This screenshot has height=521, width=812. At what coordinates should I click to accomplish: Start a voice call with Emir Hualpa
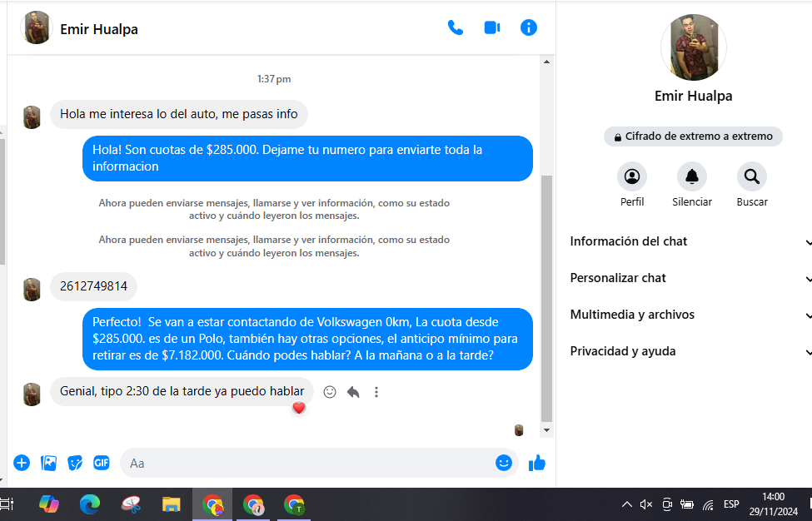click(455, 28)
